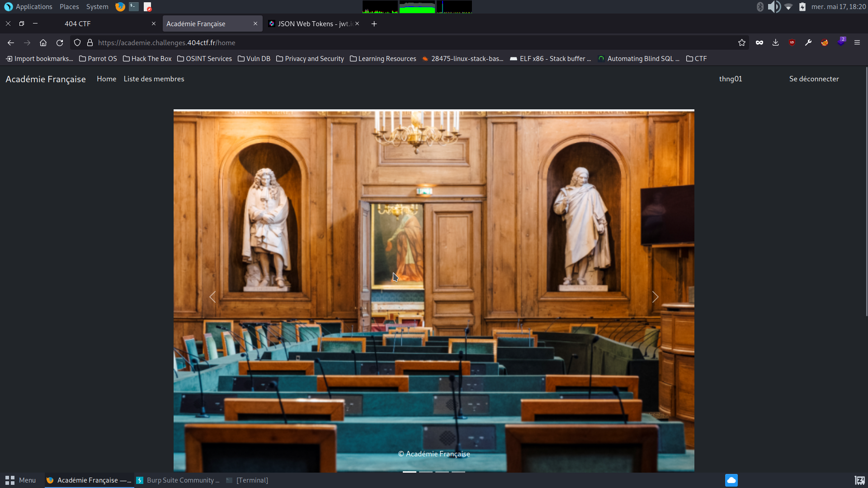Click the uBlock Origin extension icon
868x488 pixels.
pos(792,42)
